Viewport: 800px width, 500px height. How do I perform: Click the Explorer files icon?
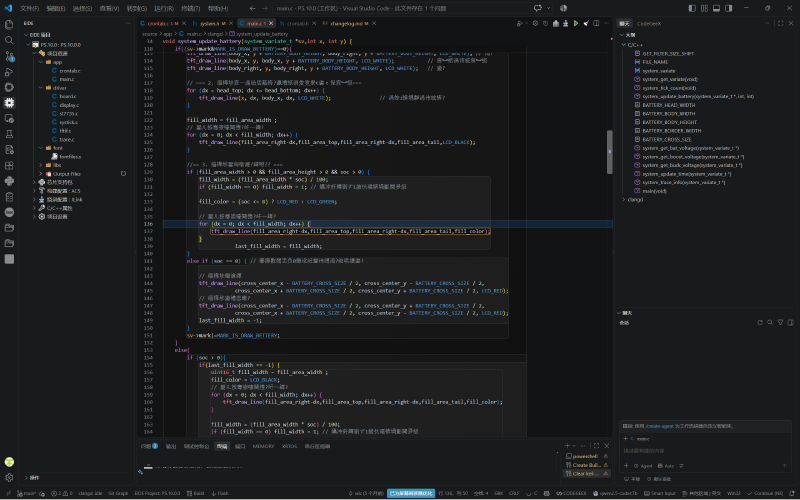coord(9,24)
